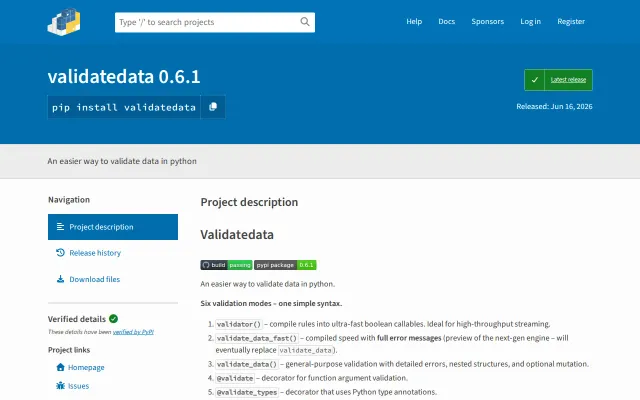Click the @validate_types code snippet
This screenshot has width=640, height=400.
pos(247,392)
